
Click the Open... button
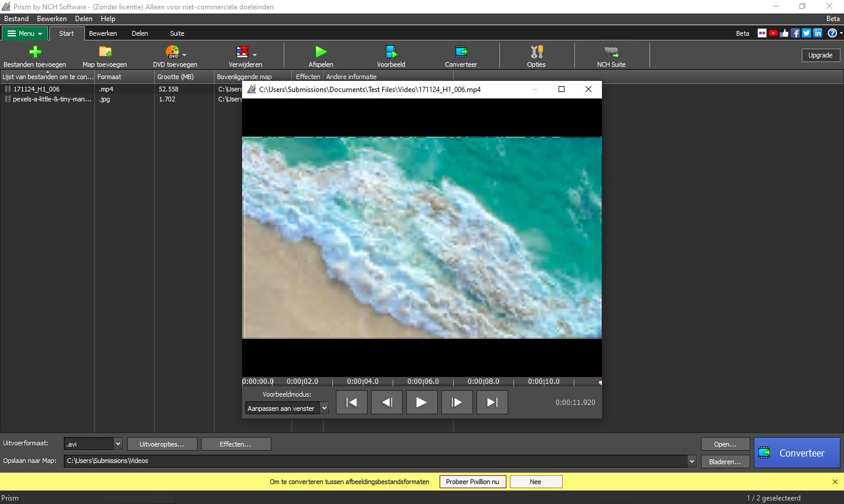tap(725, 444)
